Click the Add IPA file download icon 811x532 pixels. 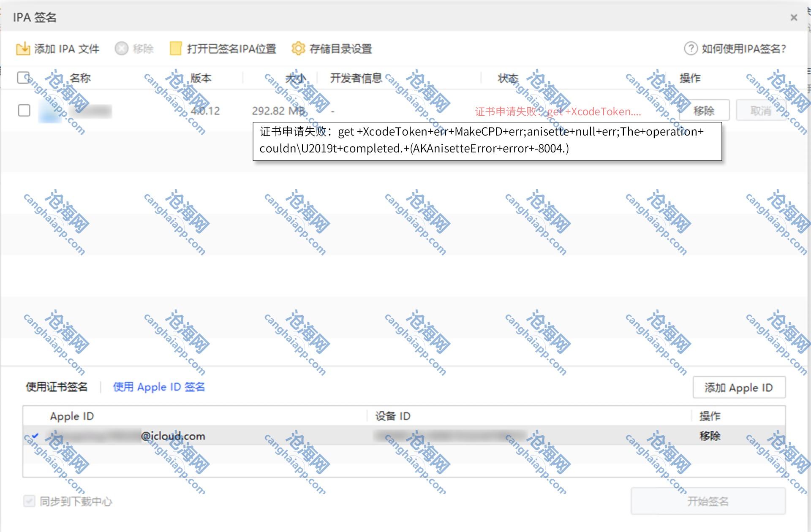pos(23,49)
